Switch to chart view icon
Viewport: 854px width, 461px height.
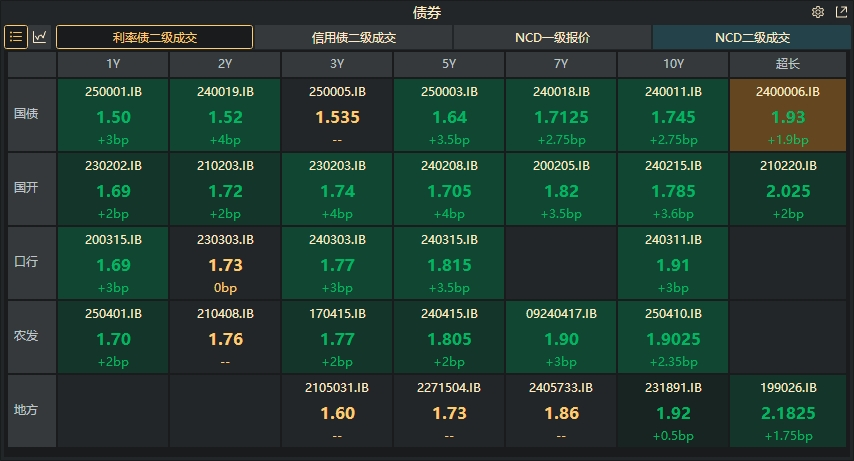pos(40,37)
